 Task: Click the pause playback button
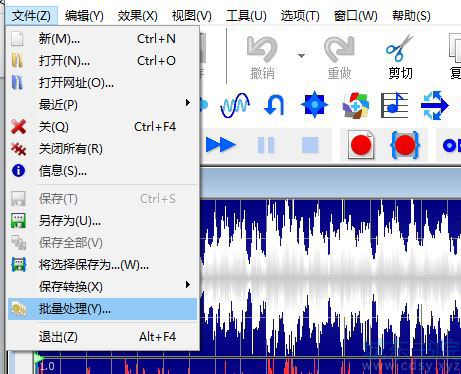point(266,145)
